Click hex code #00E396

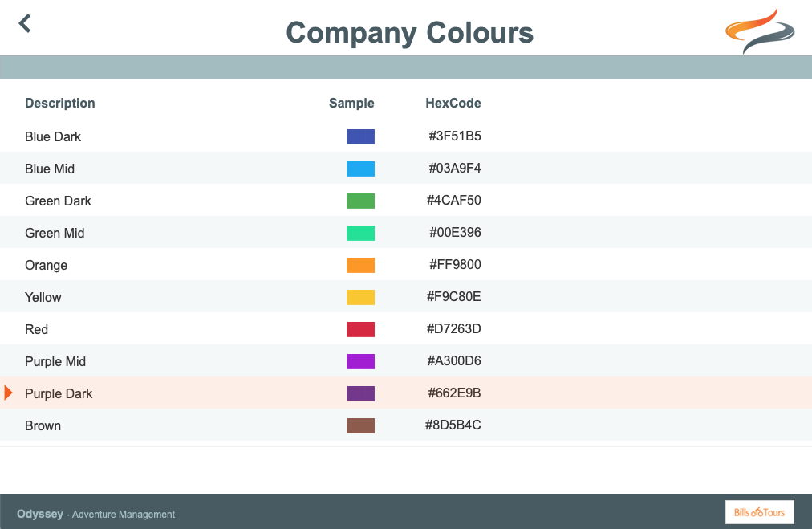(x=455, y=233)
